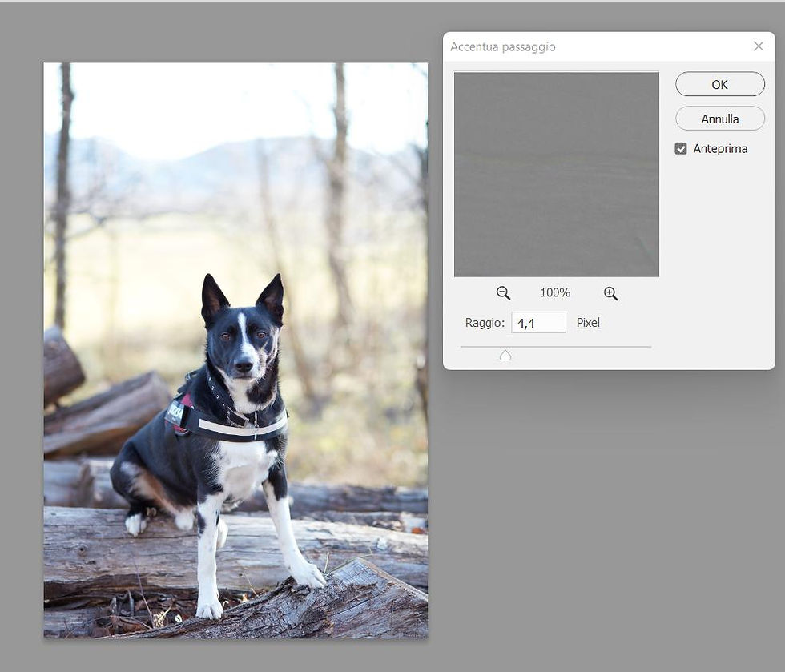This screenshot has height=672, width=785.
Task: Confirm the filter with OK
Action: 720,84
